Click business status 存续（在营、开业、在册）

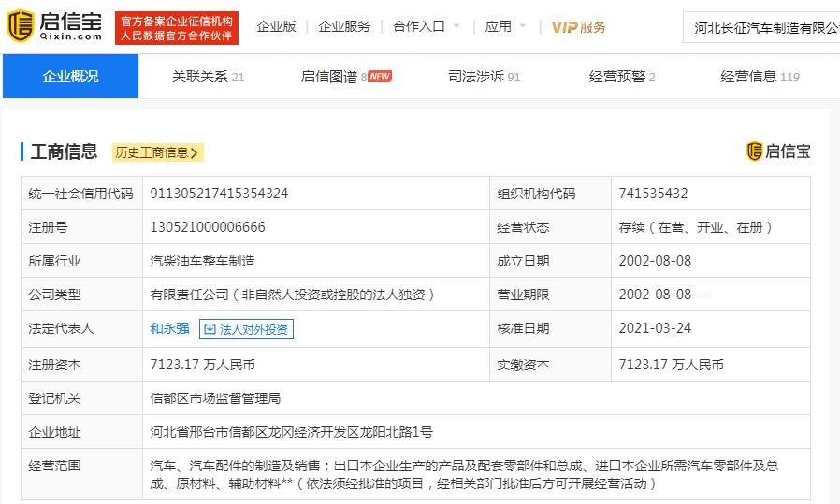coord(696,227)
